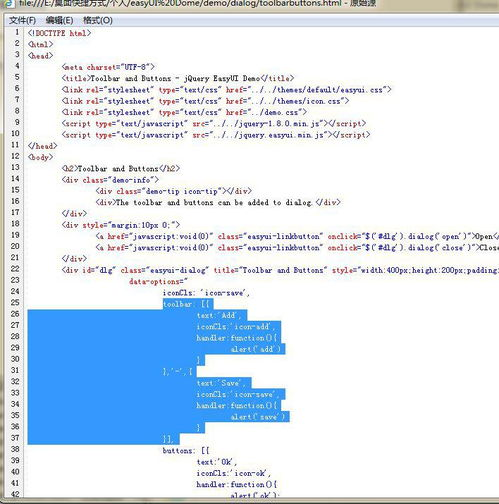Click the easyui.css link href on line 6

(x=308, y=90)
